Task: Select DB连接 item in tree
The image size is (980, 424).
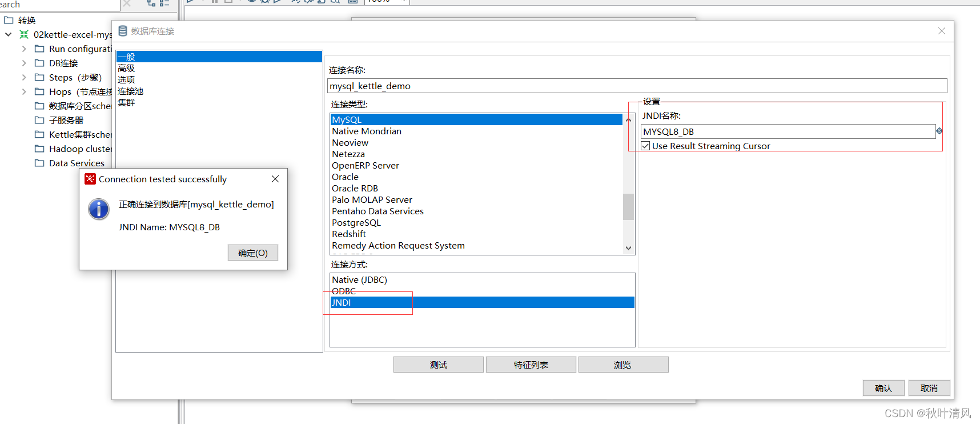Action: [63, 63]
